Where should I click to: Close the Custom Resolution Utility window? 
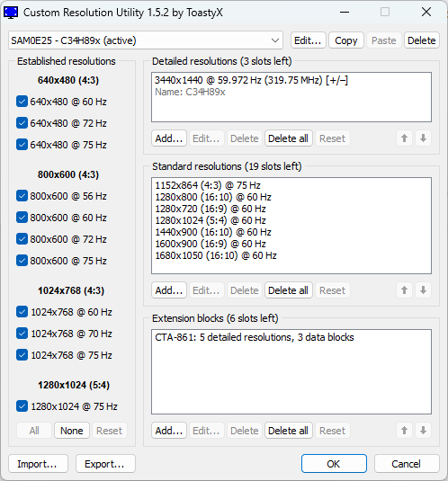click(426, 13)
